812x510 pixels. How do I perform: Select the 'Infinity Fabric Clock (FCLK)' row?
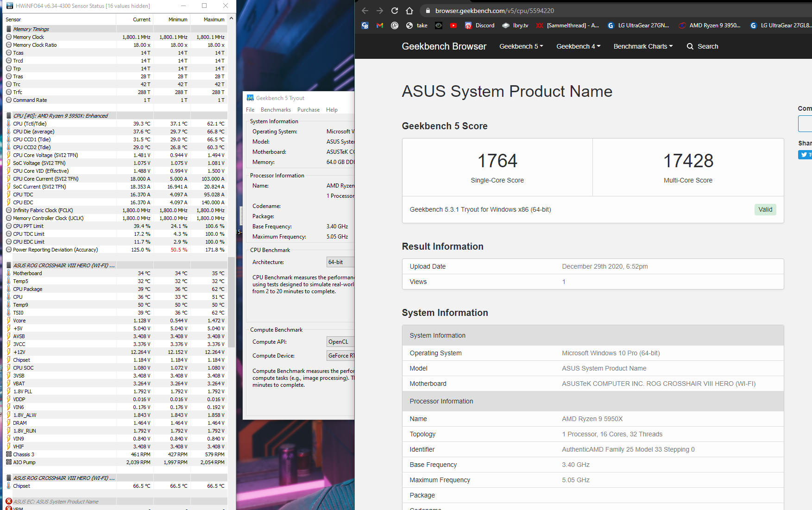coord(116,210)
